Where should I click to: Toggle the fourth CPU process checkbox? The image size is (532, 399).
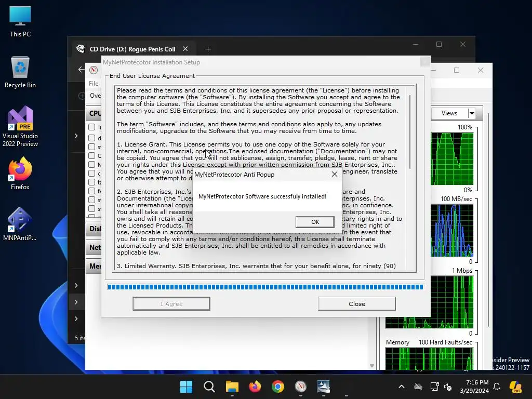[x=91, y=155]
